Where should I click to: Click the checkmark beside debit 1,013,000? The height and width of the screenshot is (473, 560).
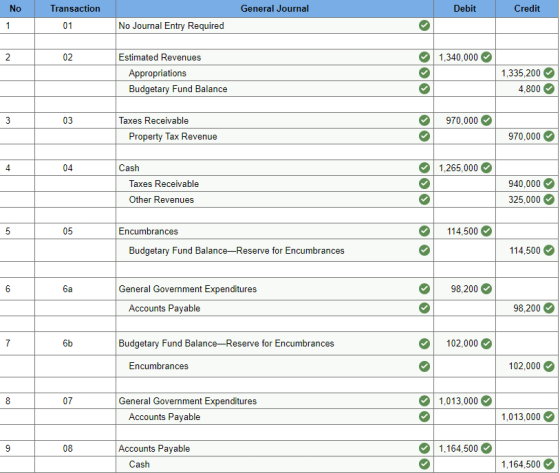click(x=486, y=401)
